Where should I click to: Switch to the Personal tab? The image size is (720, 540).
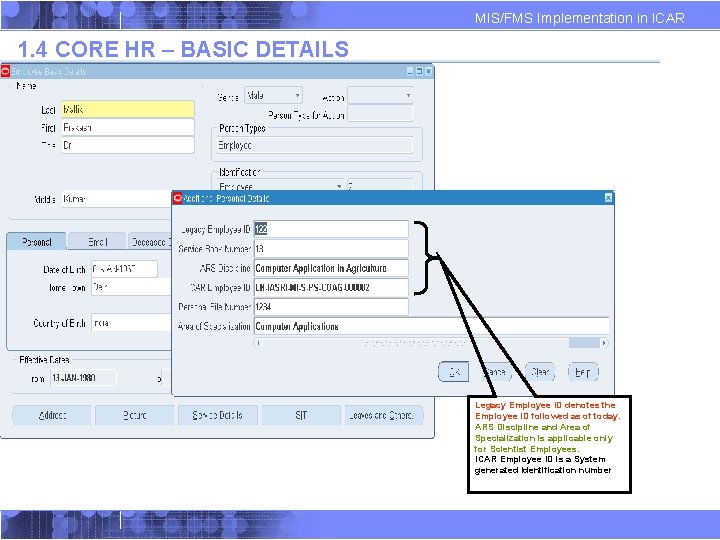(37, 242)
